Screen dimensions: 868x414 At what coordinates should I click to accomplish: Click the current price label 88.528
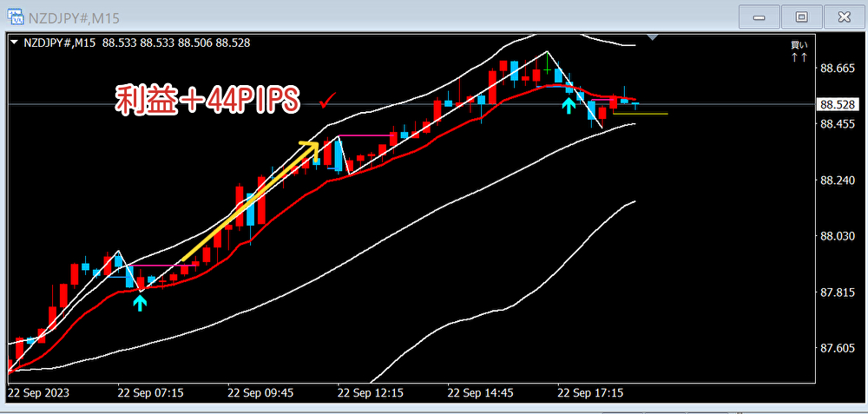838,105
